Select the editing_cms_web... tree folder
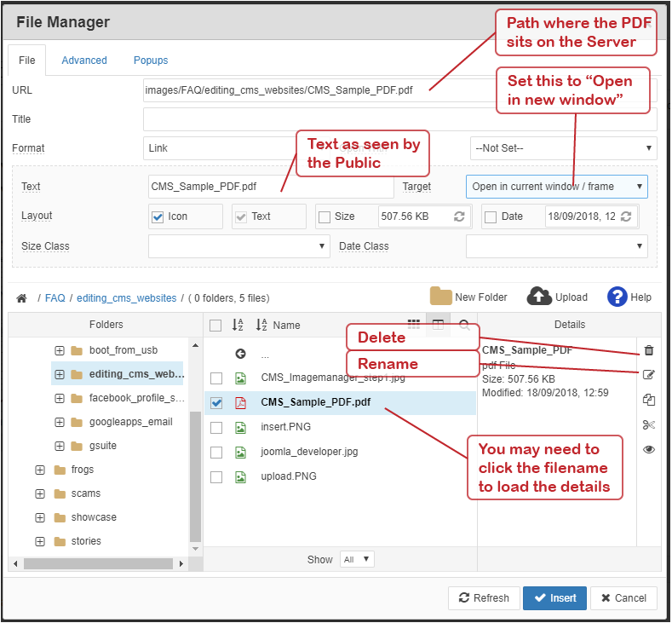Image resolution: width=672 pixels, height=623 pixels. click(117, 374)
